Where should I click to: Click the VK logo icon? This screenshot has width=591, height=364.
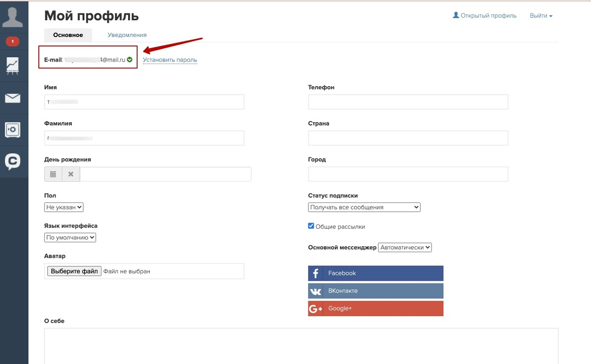[315, 291]
